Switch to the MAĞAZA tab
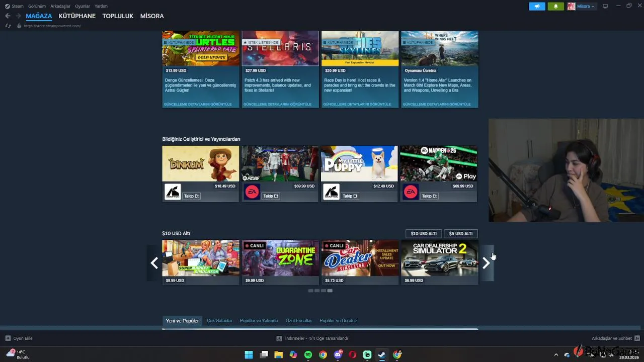644x362 pixels. tap(39, 16)
